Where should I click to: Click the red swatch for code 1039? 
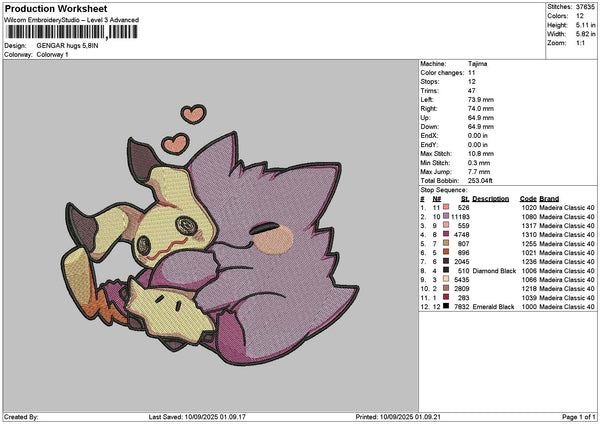(x=446, y=297)
